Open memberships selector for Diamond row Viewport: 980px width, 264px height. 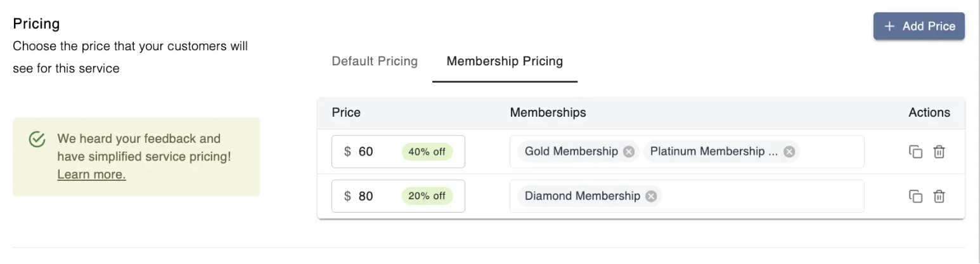[x=761, y=196]
